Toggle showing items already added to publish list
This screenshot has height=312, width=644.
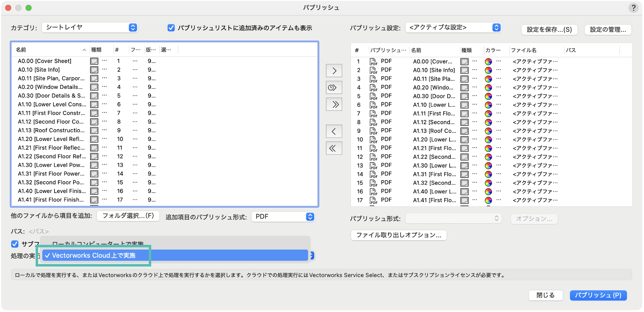coord(171,28)
